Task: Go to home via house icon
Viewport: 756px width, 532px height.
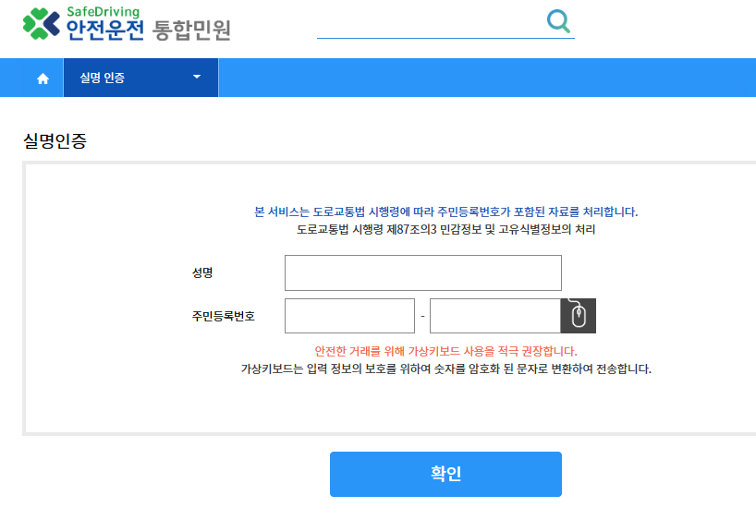Action: click(x=43, y=79)
